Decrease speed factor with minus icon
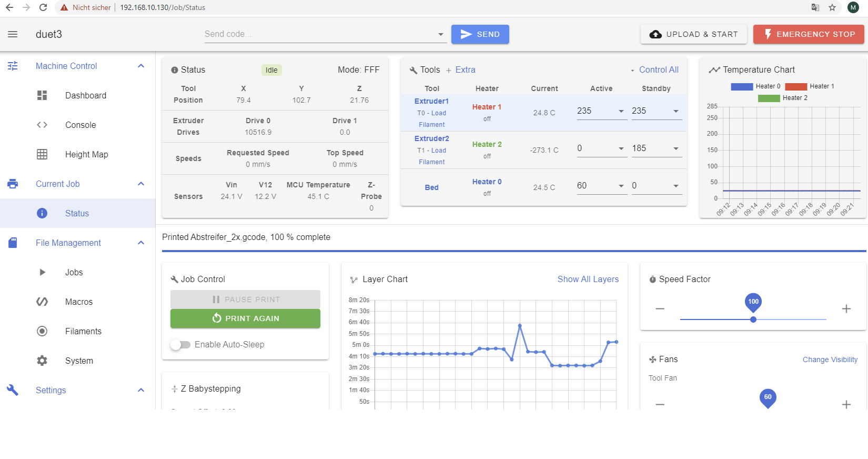 pos(660,308)
